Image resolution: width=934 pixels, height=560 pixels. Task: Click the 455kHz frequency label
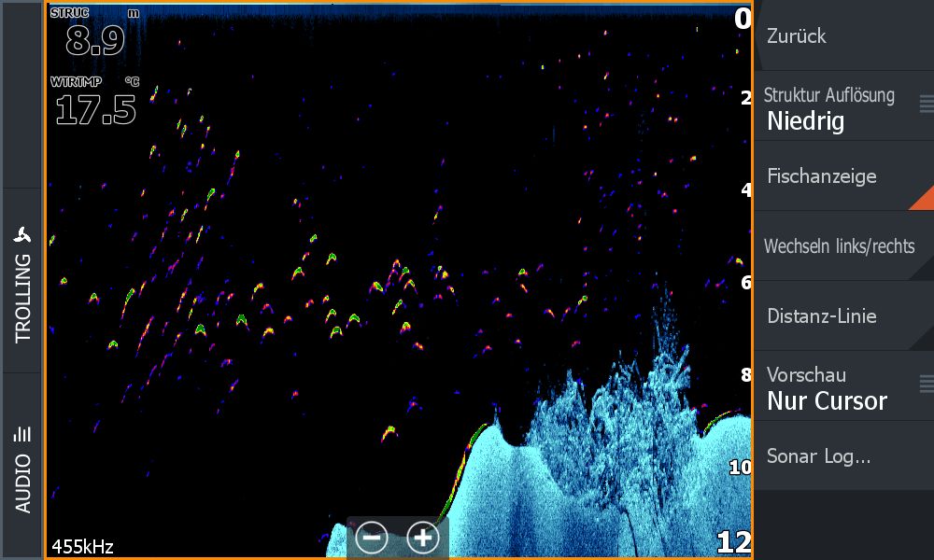[82, 547]
